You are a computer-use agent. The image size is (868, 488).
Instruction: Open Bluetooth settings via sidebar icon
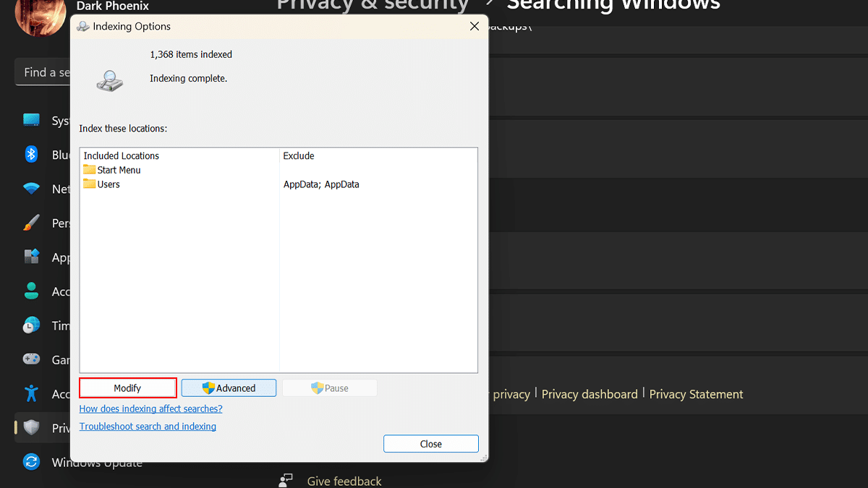(x=31, y=154)
